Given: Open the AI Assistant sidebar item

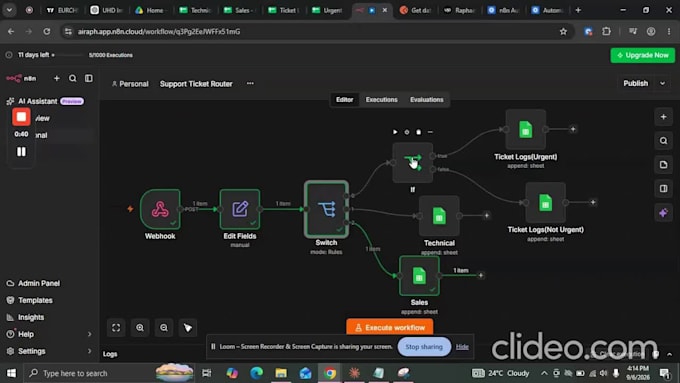Looking at the screenshot, I should pyautogui.click(x=46, y=101).
